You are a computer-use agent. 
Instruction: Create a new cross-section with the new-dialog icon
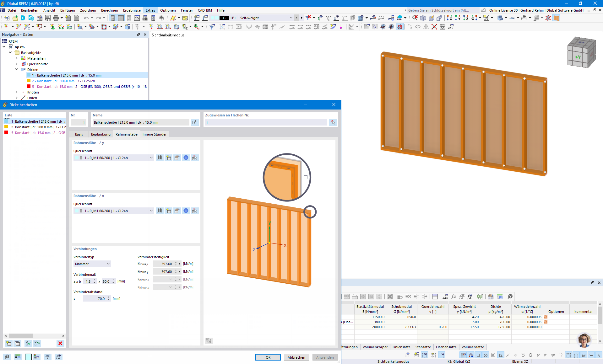coord(169,158)
